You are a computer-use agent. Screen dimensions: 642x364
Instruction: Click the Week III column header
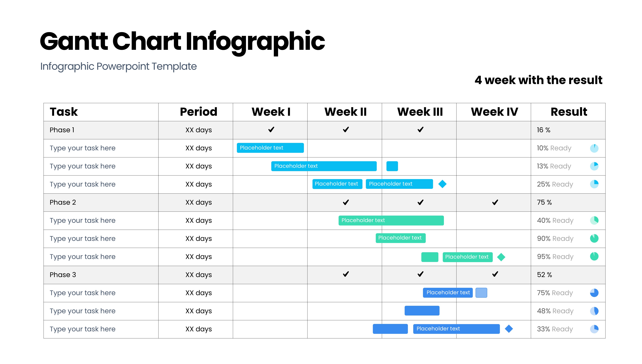click(420, 112)
